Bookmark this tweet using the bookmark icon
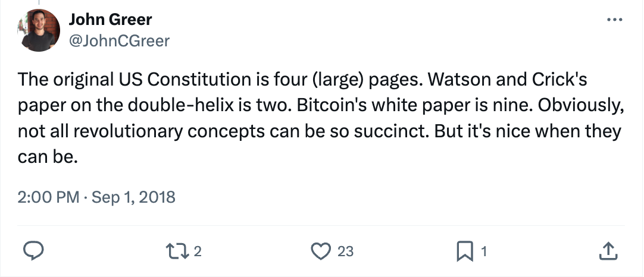The image size is (644, 277). [x=464, y=251]
